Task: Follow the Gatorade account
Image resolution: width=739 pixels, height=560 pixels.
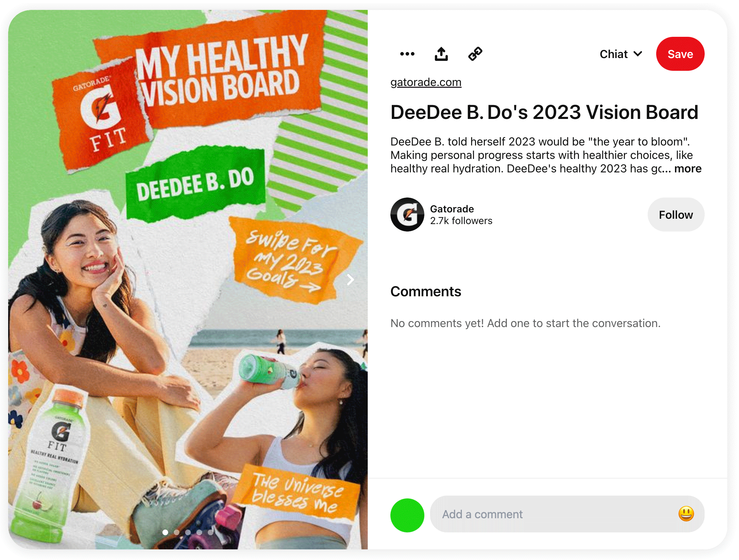Action: pos(676,215)
